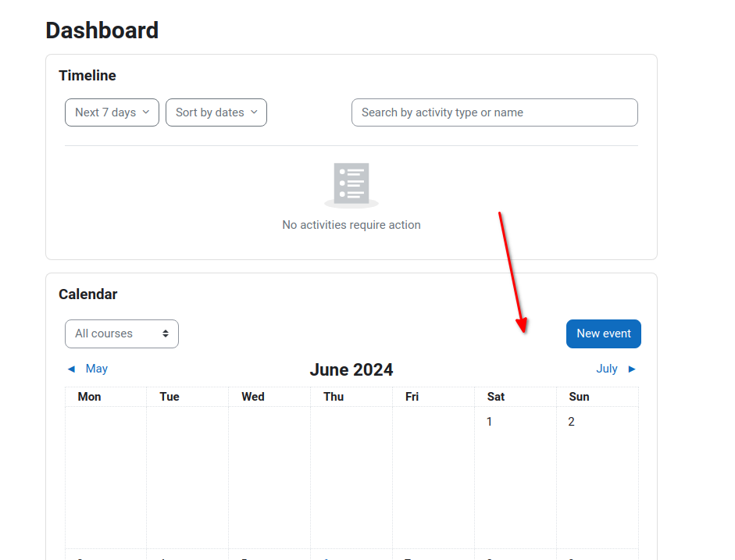Viewport: 735px width, 560px height.
Task: Click the empty timeline list icon
Action: click(x=351, y=185)
